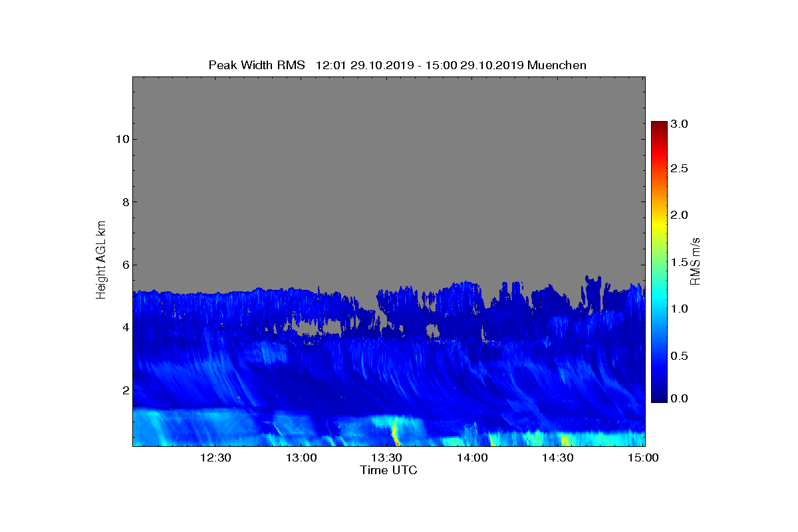This screenshot has height=532, width=798.
Task: Click the 'Height AGL km' axis label
Action: point(101,261)
